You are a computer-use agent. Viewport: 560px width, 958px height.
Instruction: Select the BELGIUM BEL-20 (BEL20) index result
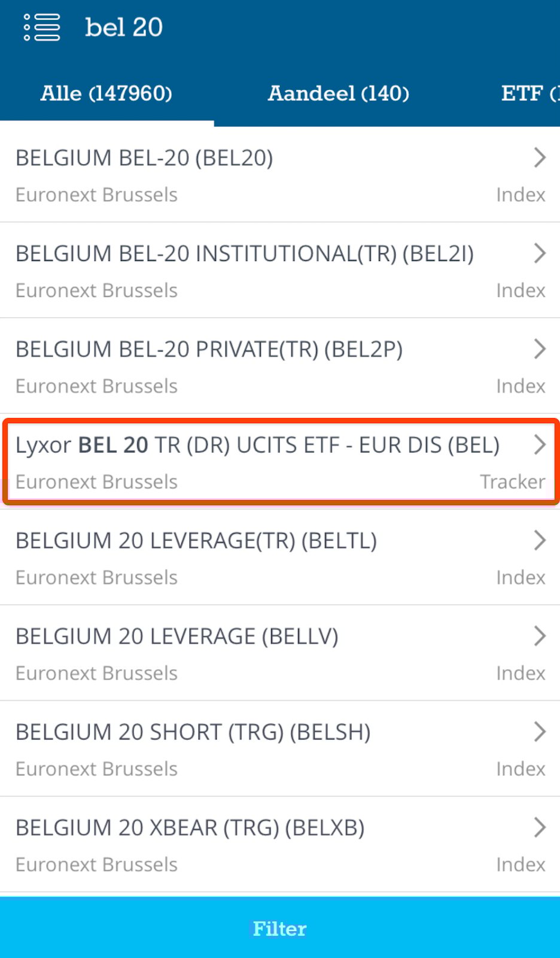click(x=239, y=175)
